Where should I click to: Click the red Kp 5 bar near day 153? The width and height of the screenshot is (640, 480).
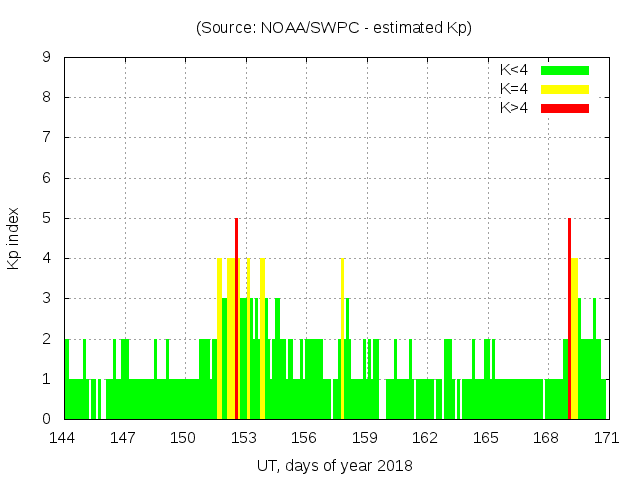[236, 320]
